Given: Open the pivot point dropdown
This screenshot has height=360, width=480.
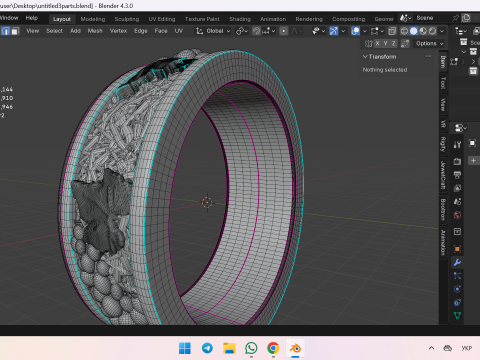Looking at the screenshot, I should pyautogui.click(x=242, y=31).
